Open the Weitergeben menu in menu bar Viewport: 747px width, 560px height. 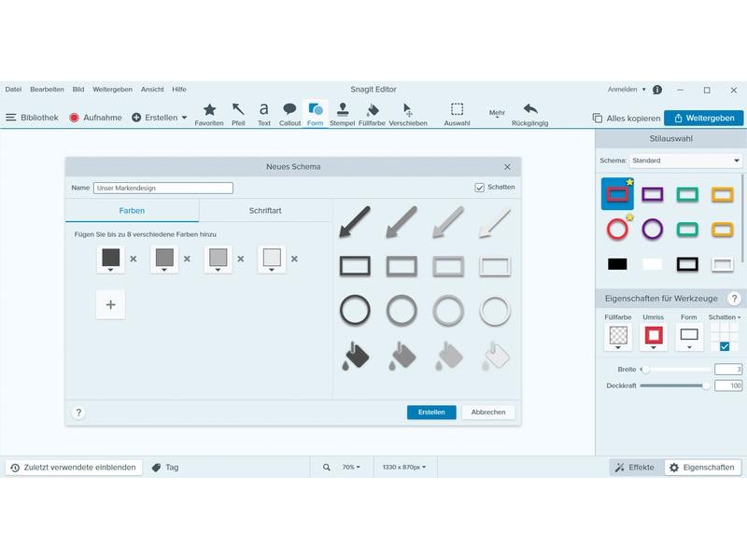pos(112,90)
